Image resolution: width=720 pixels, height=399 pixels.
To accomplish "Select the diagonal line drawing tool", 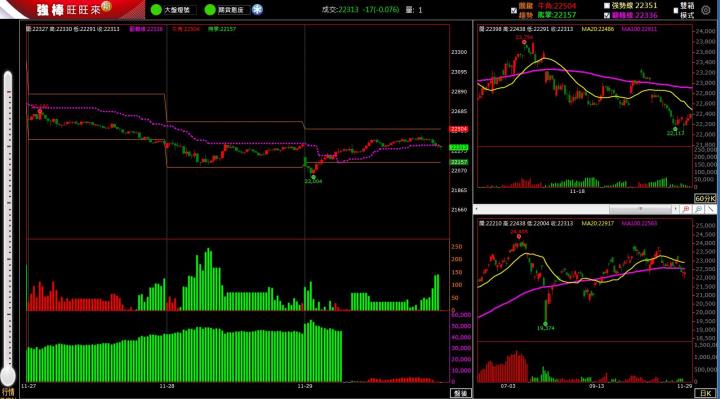I will [x=710, y=209].
